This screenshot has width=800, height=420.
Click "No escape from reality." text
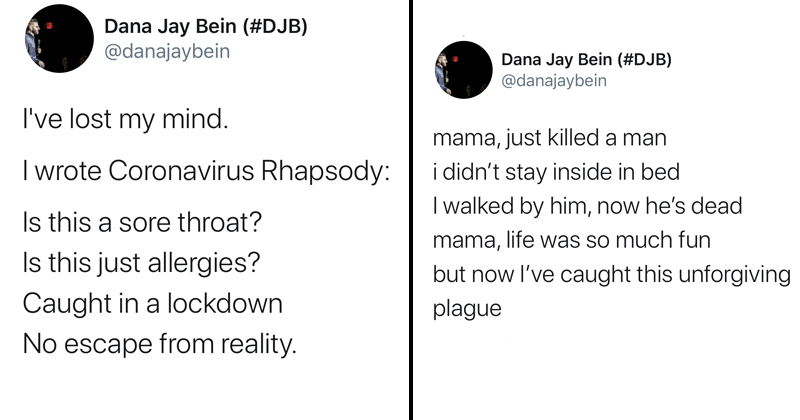[x=159, y=344]
